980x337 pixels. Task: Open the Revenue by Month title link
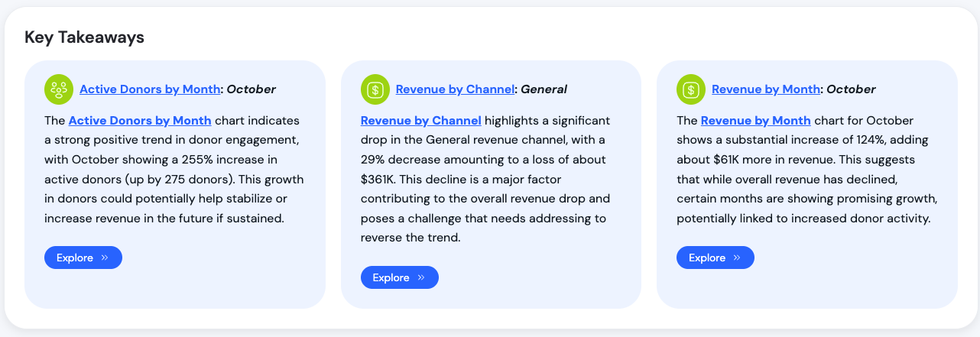tap(765, 89)
